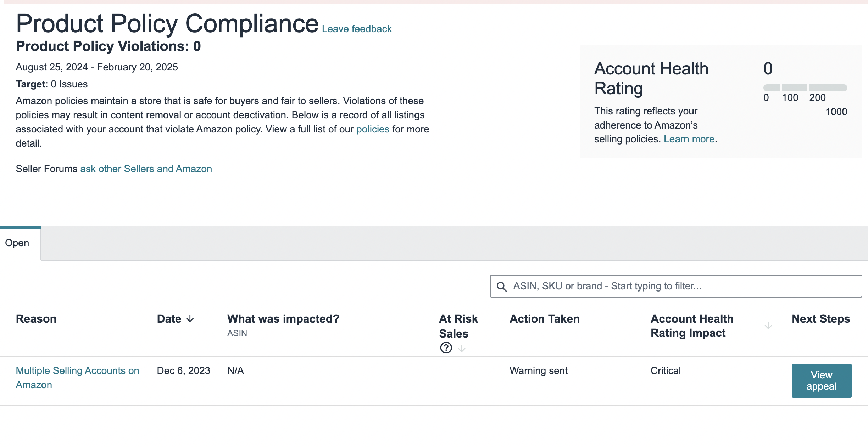The height and width of the screenshot is (447, 868).
Task: Open the policies link in description
Action: point(373,129)
